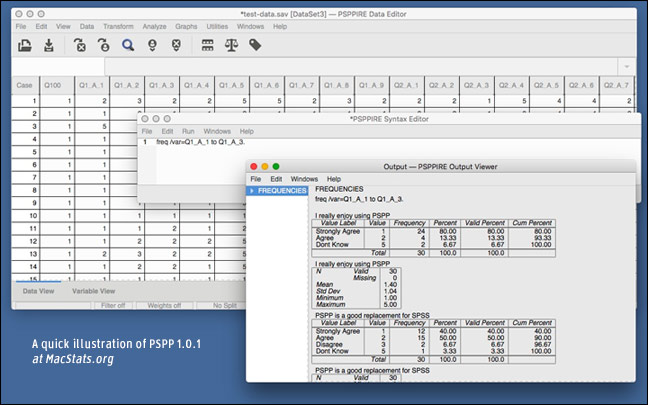Click the green zoom button of Output Viewer
The height and width of the screenshot is (405, 648).
[276, 167]
